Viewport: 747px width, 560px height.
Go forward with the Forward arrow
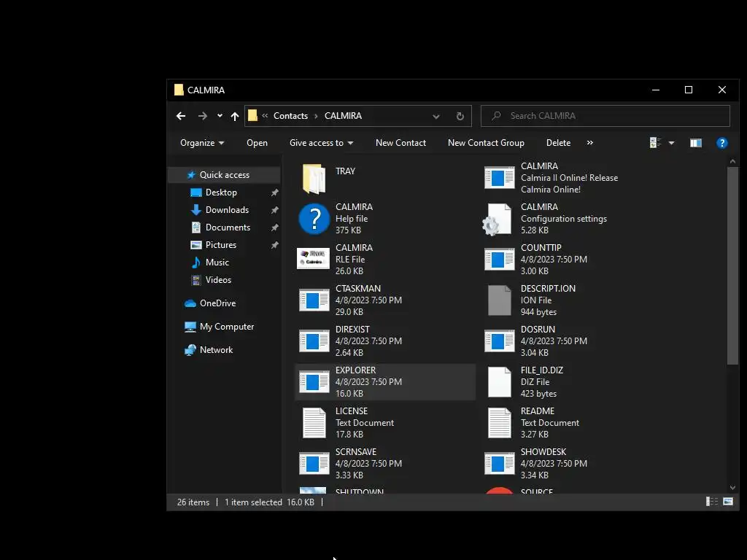click(203, 116)
